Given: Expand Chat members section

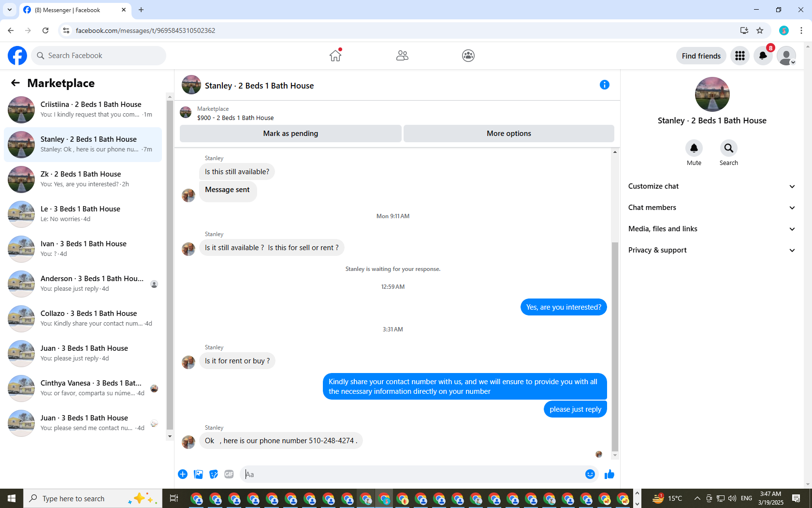Looking at the screenshot, I should [x=711, y=208].
